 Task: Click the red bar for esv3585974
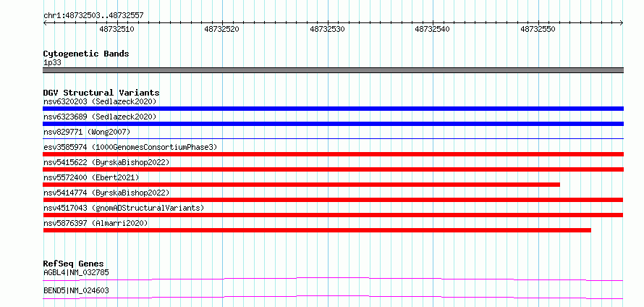click(x=333, y=154)
